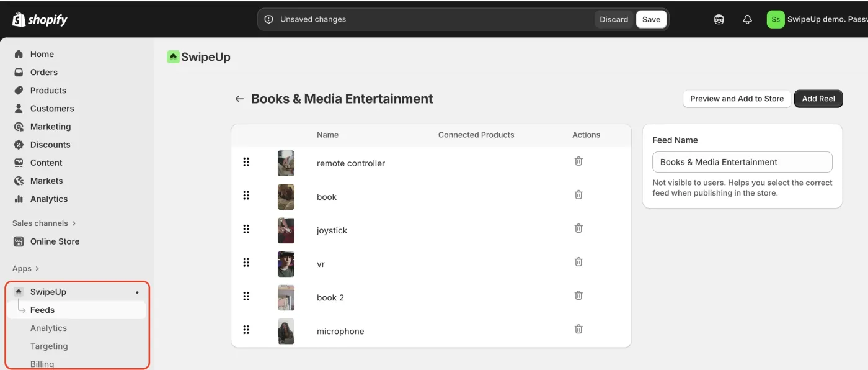Click the Feed Name text field
Screen dimensions: 868x370
tap(742, 162)
